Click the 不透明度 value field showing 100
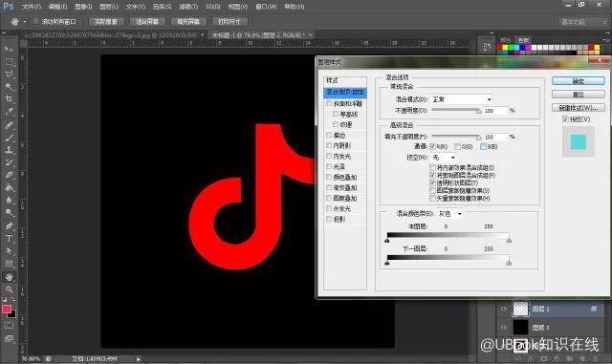 (x=495, y=111)
